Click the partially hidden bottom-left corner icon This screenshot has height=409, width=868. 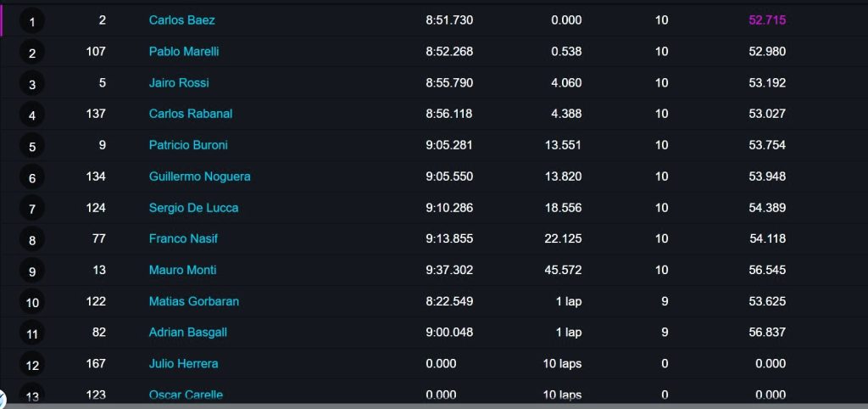[3, 399]
